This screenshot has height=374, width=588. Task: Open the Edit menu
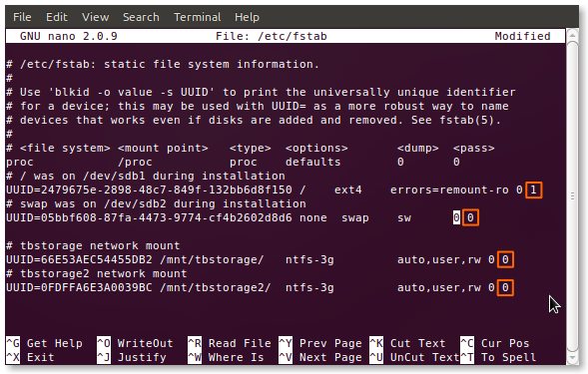57,17
